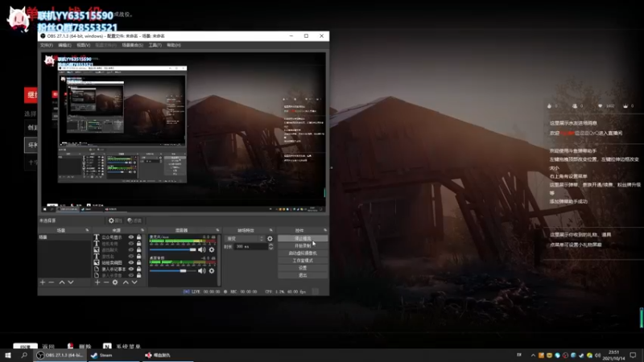Remove the selected source with the minus icon
The width and height of the screenshot is (644, 362).
106,282
